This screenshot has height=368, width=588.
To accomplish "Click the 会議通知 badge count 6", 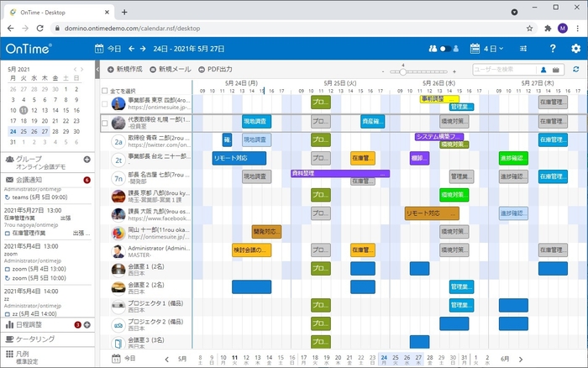I will [x=87, y=180].
